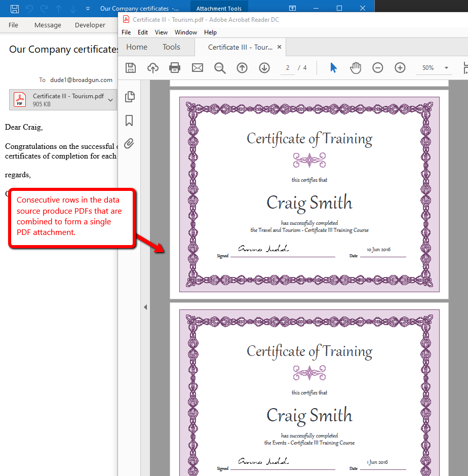Open Customize Quick Access Toolbar dropdown

pos(88,9)
